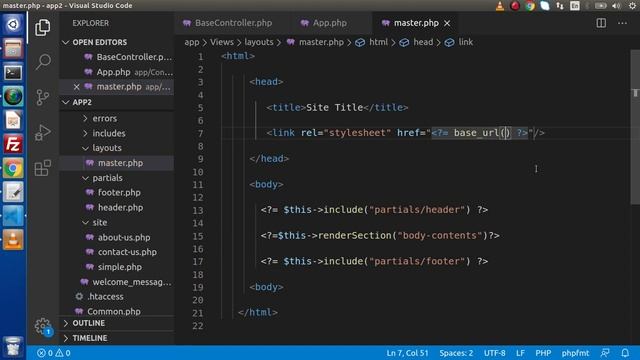Place cursor on line 15 renderSection code
The image size is (640, 360).
(380, 236)
